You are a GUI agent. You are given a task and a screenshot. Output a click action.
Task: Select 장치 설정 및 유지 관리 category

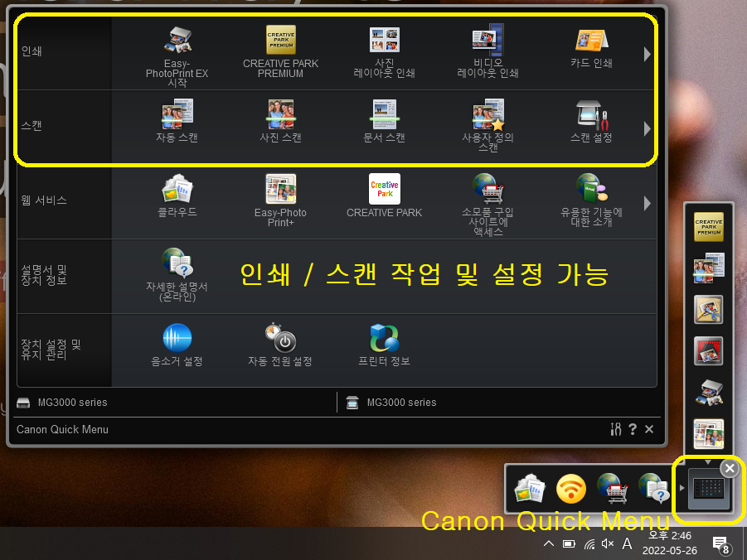coord(51,350)
